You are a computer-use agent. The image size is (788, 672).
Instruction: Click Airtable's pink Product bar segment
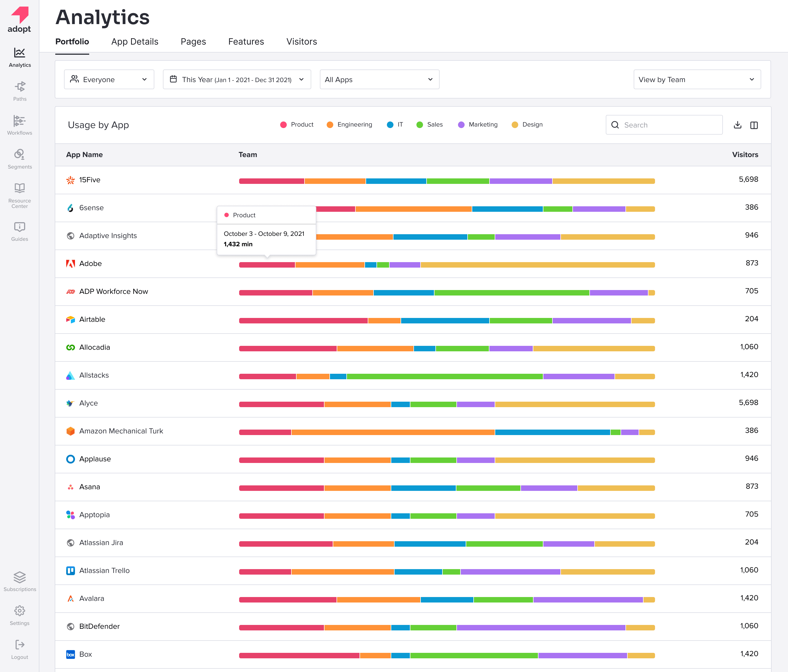[x=303, y=321]
